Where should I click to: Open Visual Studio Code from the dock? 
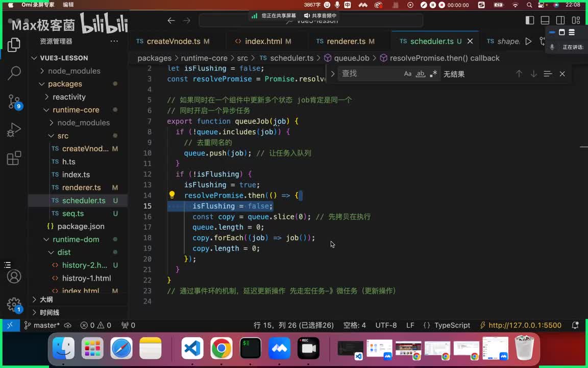(x=192, y=348)
